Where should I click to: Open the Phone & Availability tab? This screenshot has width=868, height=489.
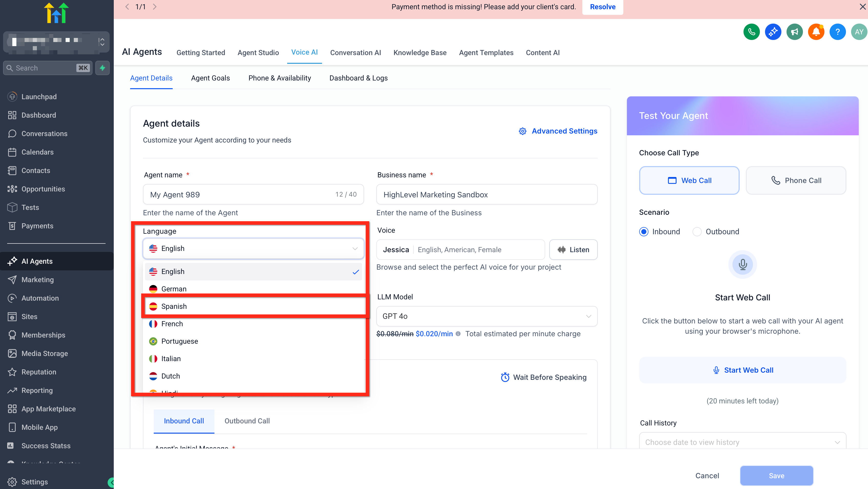tap(279, 78)
